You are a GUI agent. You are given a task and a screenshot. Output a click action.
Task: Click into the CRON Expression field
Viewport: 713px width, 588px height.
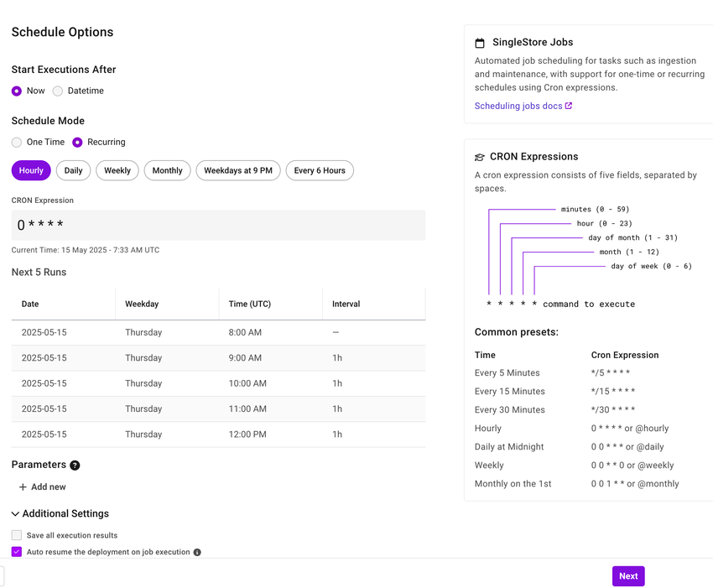[x=218, y=225]
